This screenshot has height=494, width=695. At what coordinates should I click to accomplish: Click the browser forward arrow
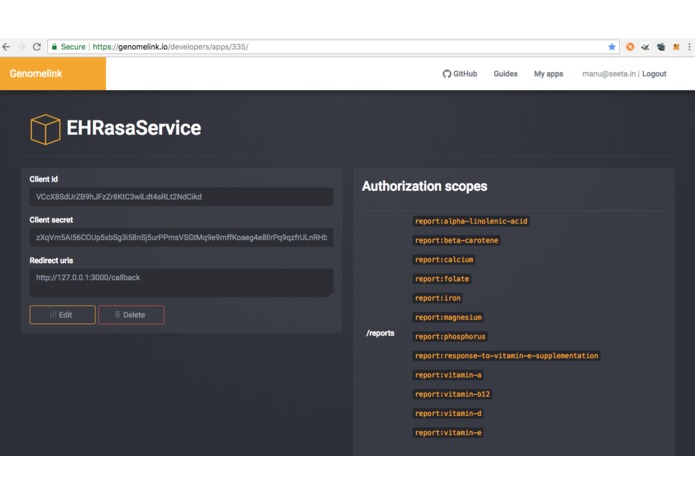21,47
